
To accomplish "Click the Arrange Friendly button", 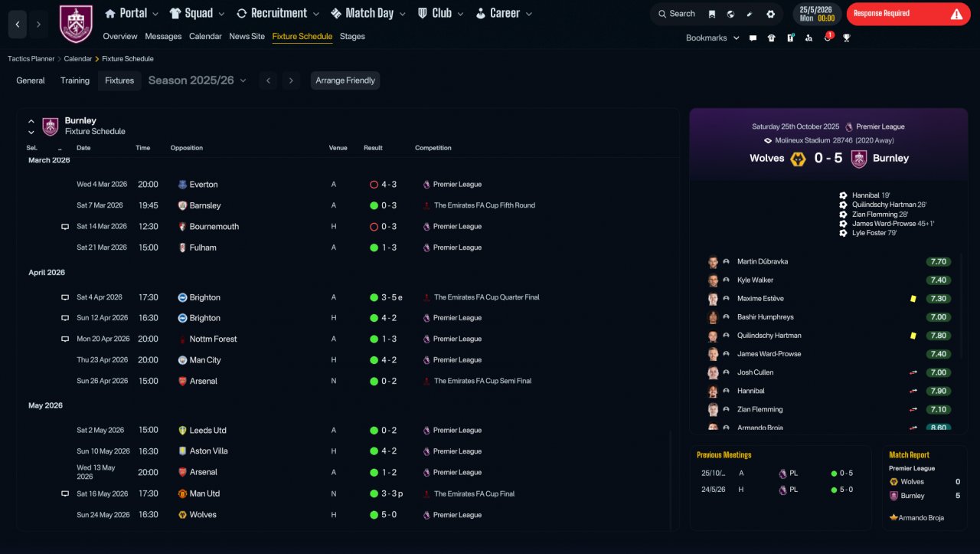I will [345, 80].
